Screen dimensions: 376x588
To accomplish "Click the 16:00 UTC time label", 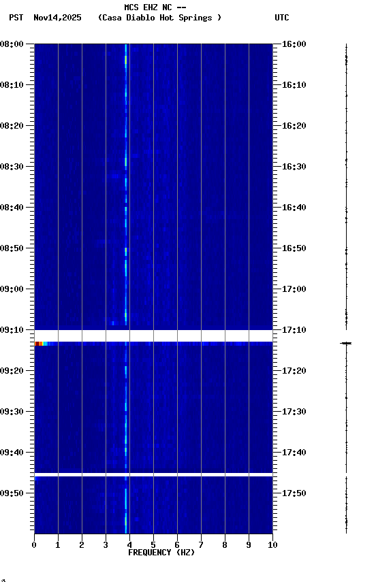I will pos(294,44).
